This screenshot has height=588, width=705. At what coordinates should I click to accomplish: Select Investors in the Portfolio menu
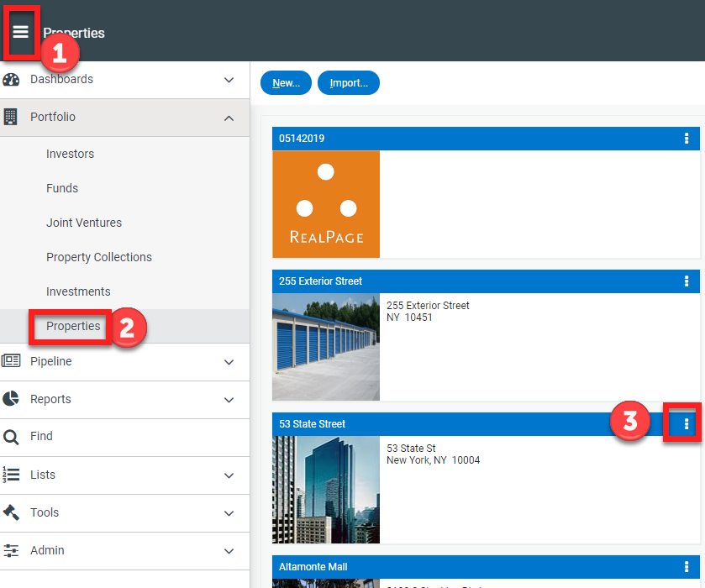click(x=70, y=154)
